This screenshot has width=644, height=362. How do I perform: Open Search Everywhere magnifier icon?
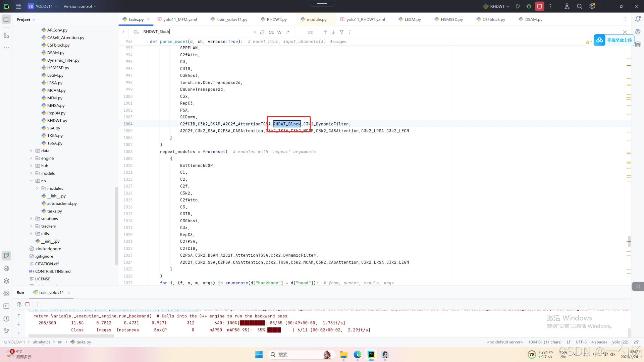[579, 6]
